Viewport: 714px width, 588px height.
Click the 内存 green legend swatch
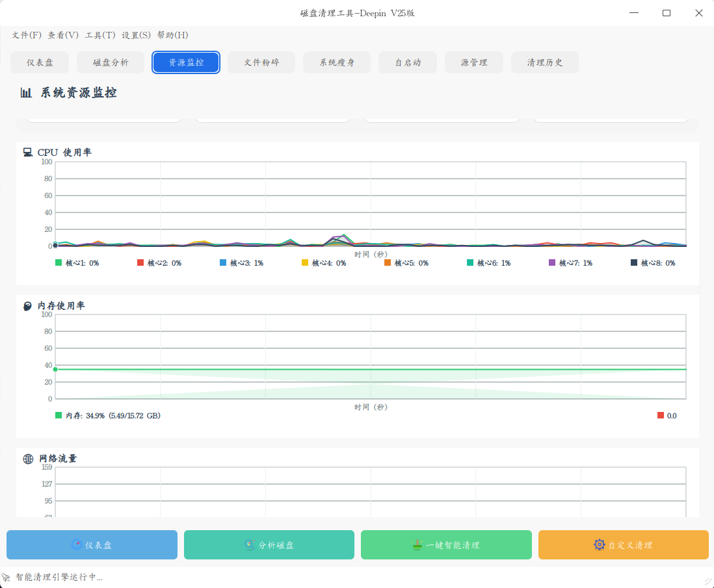(x=59, y=415)
